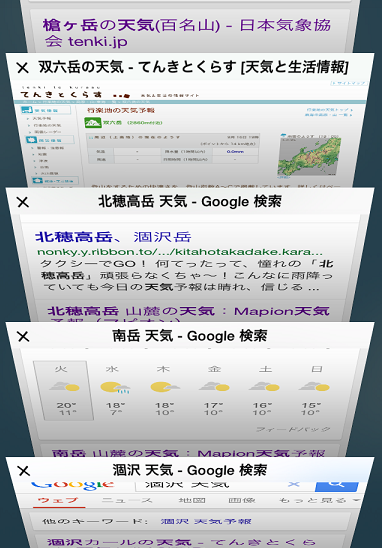
Task: Clear the 涸沢 天気 search field with X
Action: click(294, 484)
